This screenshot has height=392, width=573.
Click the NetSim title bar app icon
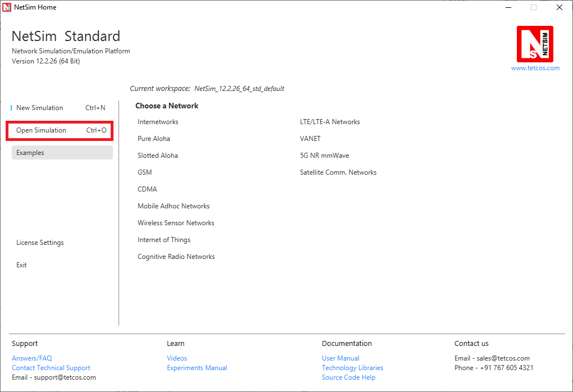coord(7,7)
